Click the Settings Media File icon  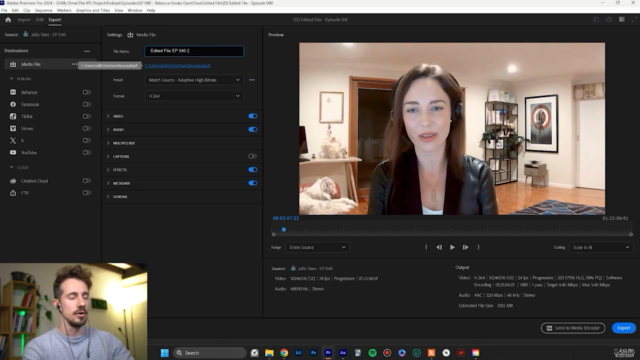(x=130, y=35)
